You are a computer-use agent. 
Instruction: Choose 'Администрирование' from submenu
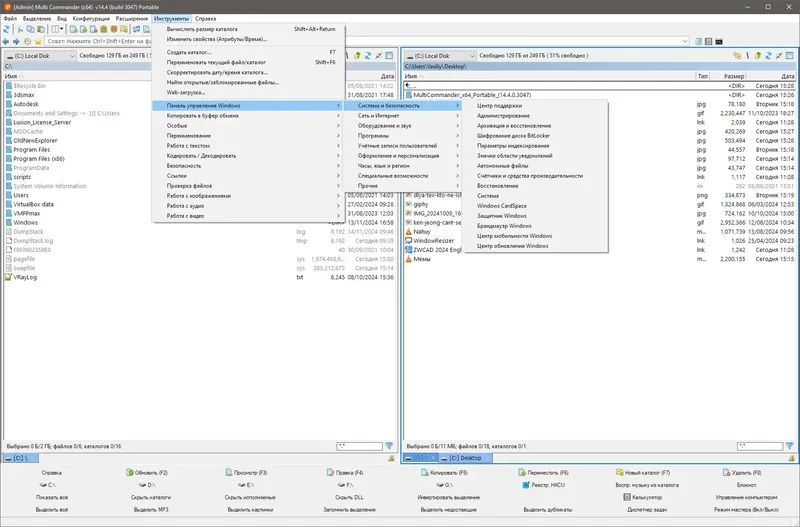[535, 116]
